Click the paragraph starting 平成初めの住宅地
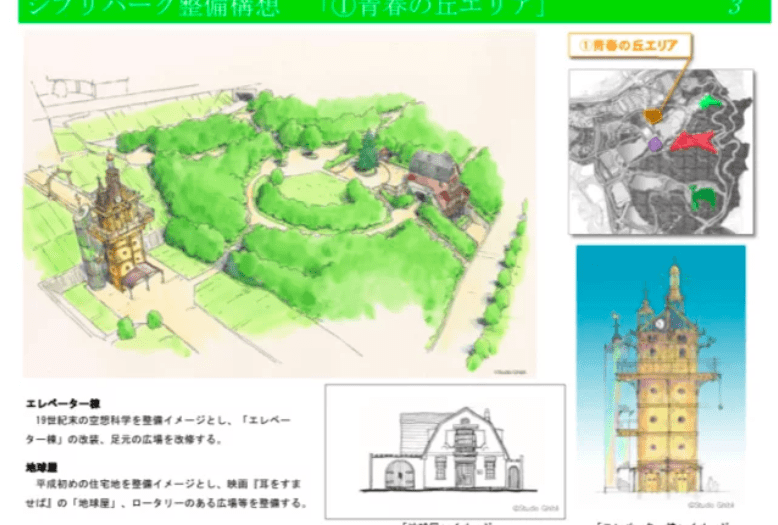The height and width of the screenshot is (525, 778). pyautogui.click(x=167, y=494)
